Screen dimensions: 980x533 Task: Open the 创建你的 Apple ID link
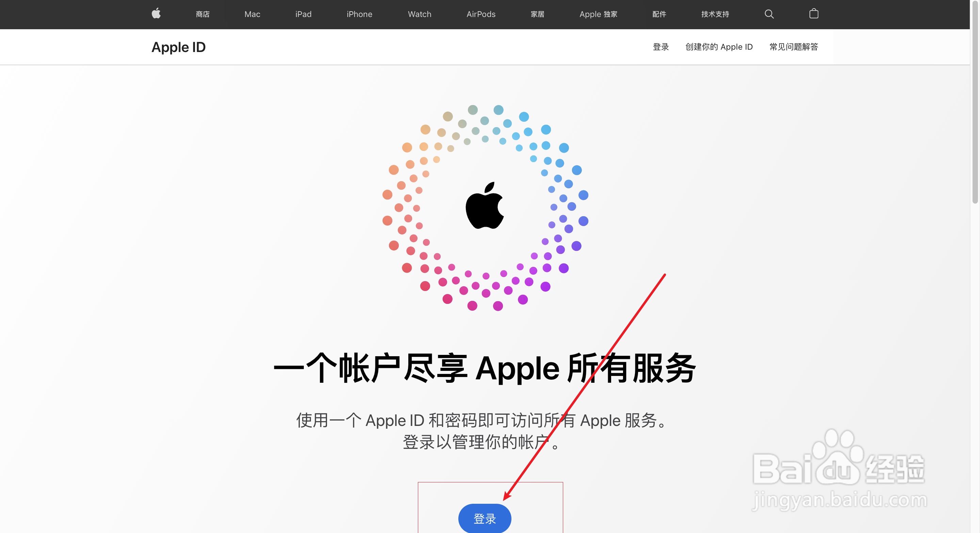pos(719,47)
